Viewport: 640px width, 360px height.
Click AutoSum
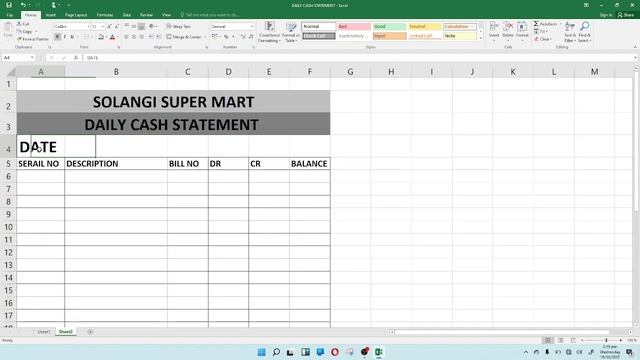[x=545, y=24]
